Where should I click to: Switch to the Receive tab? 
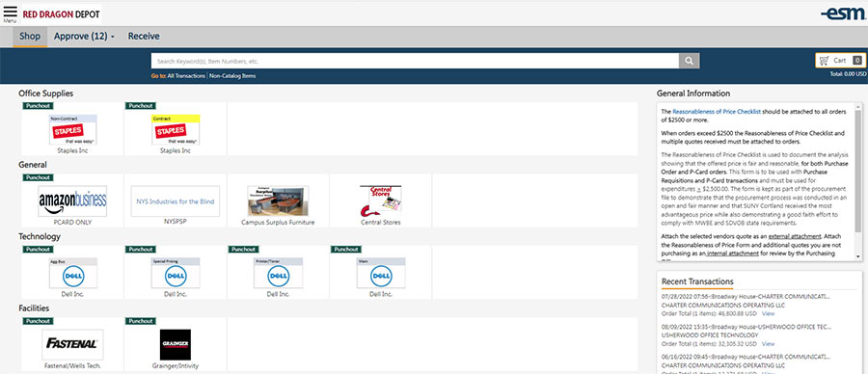click(144, 37)
